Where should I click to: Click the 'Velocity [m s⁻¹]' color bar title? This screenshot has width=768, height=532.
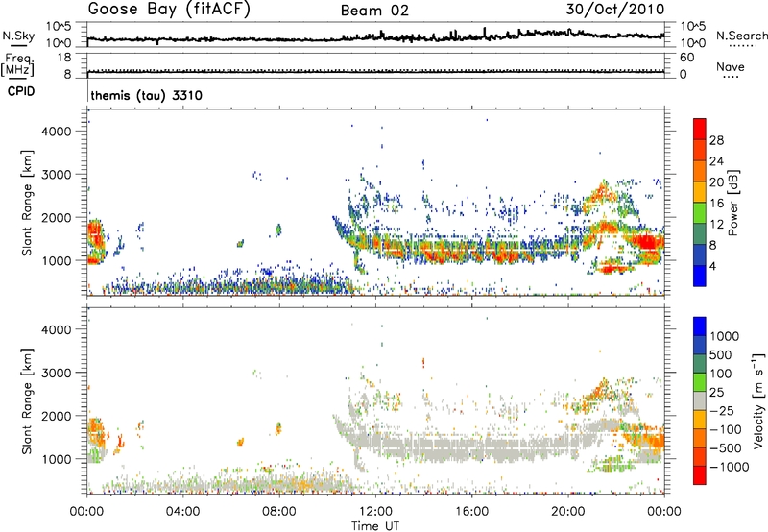[x=758, y=400]
